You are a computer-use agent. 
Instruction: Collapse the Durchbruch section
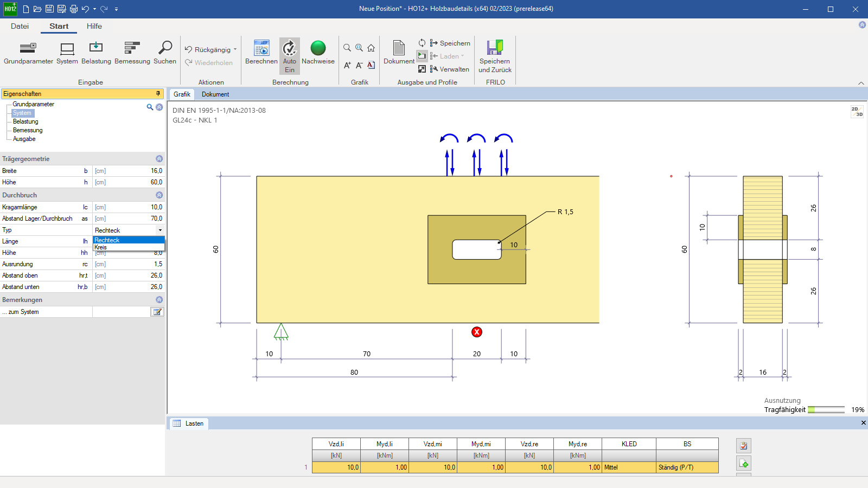(159, 195)
